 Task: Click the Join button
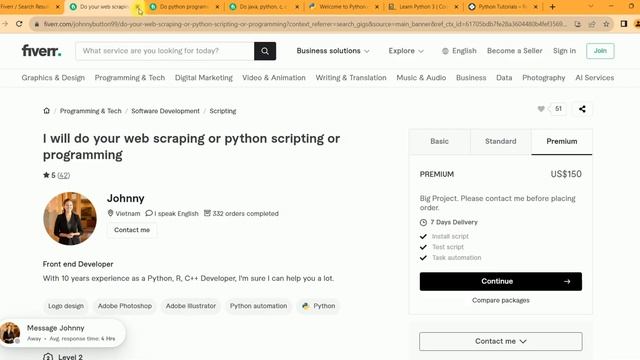coord(600,51)
